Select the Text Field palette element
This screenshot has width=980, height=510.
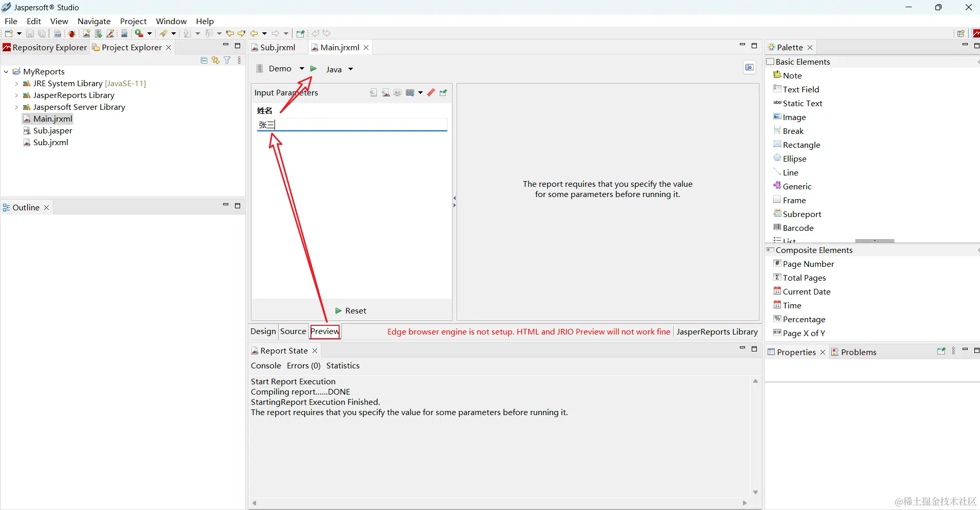796,89
